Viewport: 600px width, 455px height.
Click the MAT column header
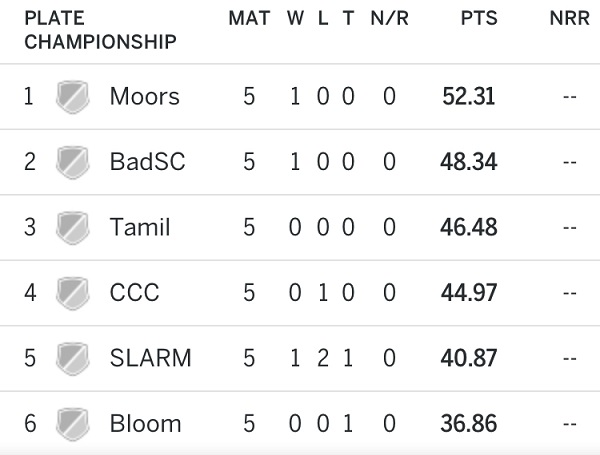click(x=249, y=18)
